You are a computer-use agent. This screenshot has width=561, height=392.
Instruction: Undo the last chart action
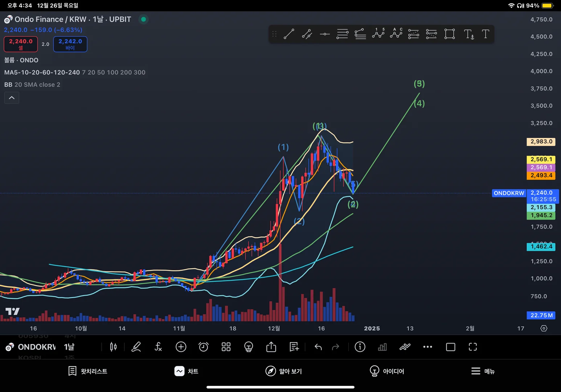pos(318,347)
